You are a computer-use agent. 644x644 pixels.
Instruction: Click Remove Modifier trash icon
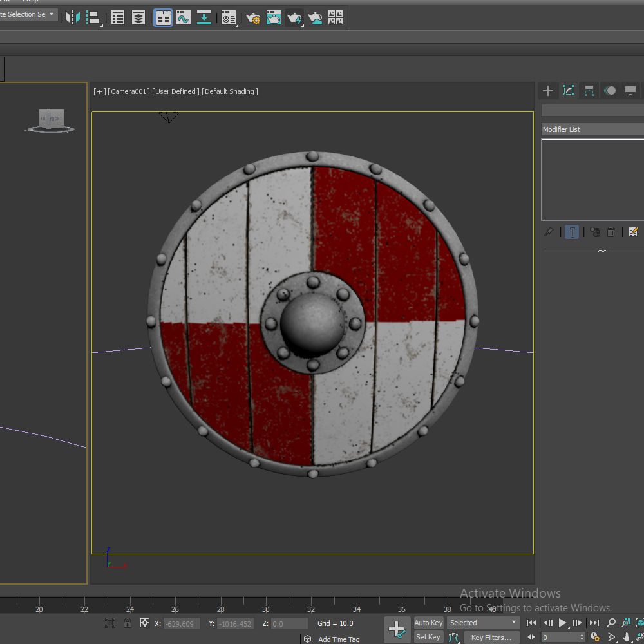(611, 232)
